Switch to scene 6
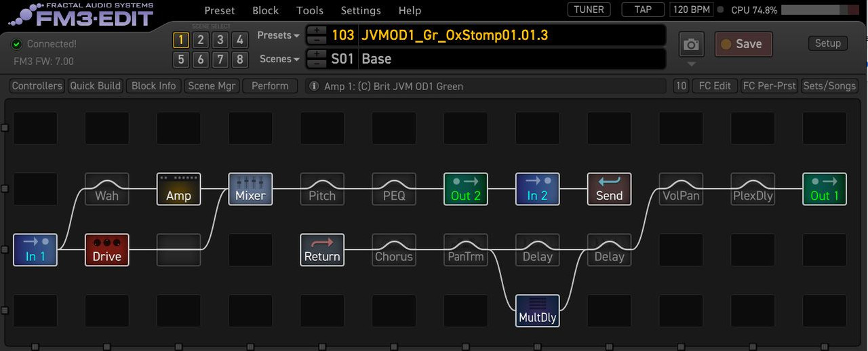Screen dimensions: 868x351 tap(200, 60)
